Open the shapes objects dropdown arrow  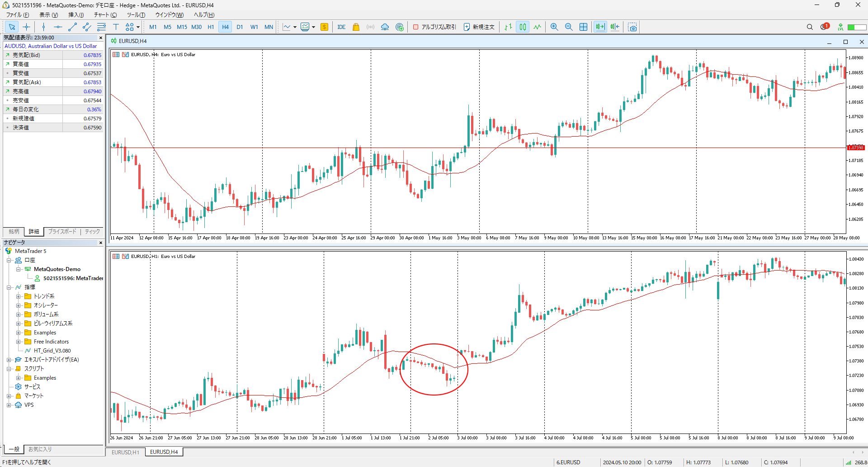[x=138, y=27]
